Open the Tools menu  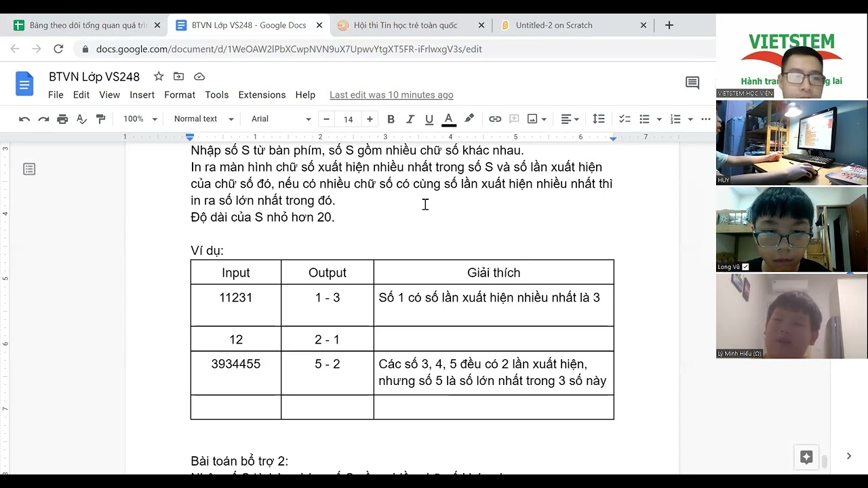point(217,95)
